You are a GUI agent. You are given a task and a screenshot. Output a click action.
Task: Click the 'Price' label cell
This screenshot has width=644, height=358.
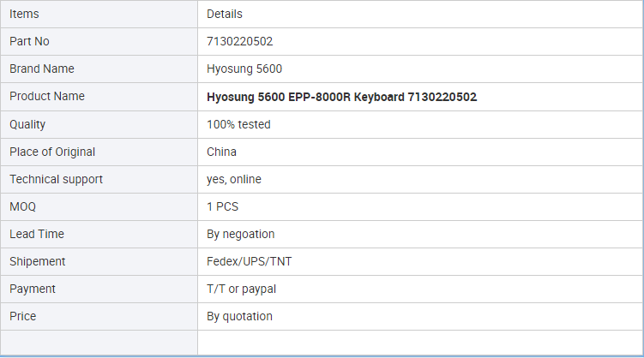click(23, 316)
